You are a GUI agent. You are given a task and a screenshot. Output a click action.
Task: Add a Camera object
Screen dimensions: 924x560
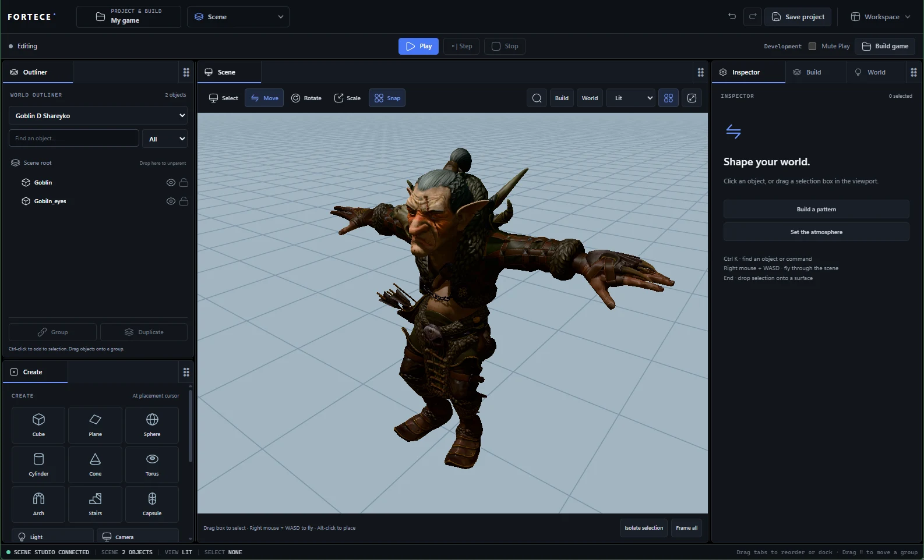137,536
